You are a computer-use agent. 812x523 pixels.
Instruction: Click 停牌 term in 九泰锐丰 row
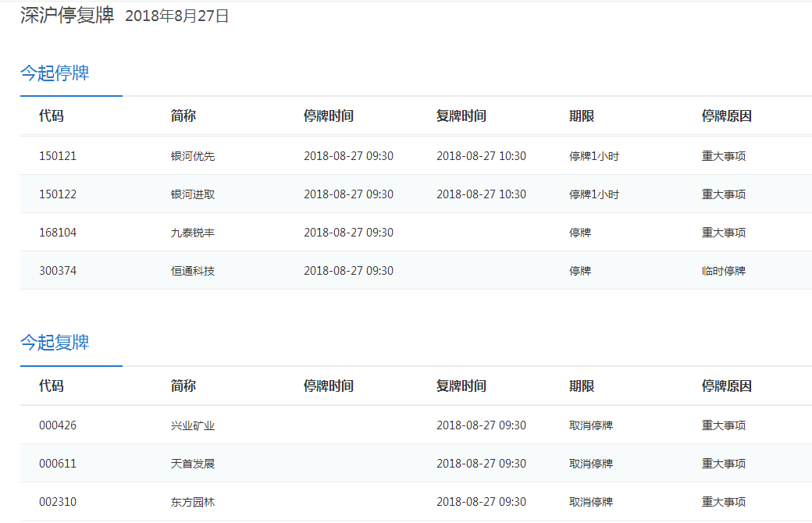pyautogui.click(x=580, y=233)
